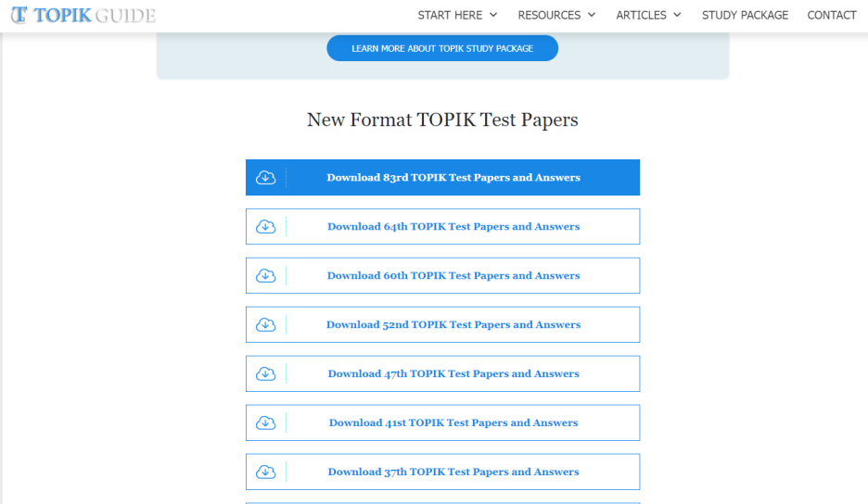Click Learn More About TOPIK Study Package
This screenshot has width=868, height=504.
442,48
